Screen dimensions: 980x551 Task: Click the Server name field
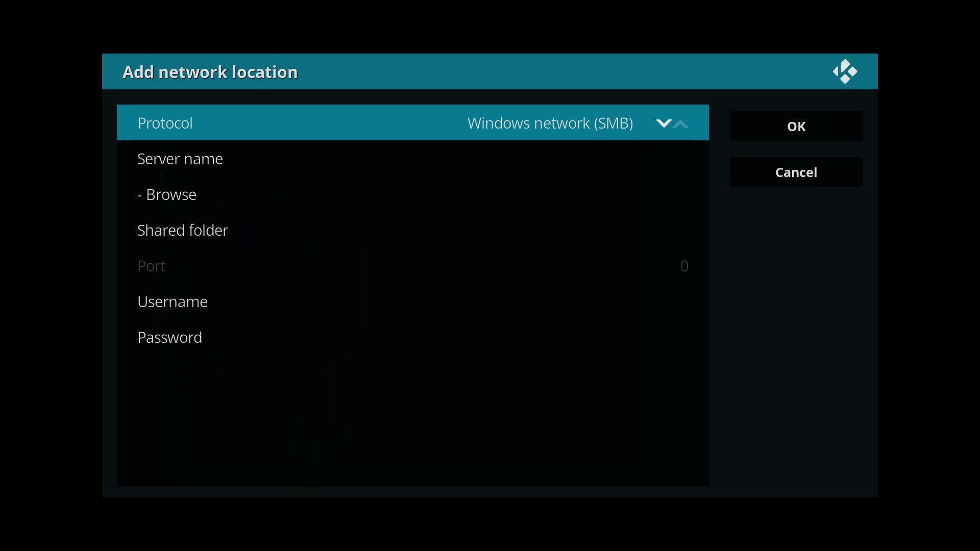click(x=412, y=159)
